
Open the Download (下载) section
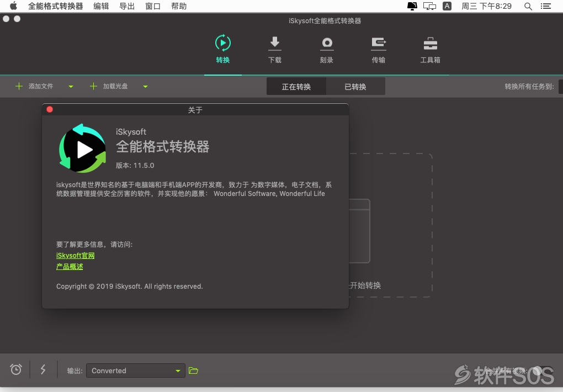(275, 50)
